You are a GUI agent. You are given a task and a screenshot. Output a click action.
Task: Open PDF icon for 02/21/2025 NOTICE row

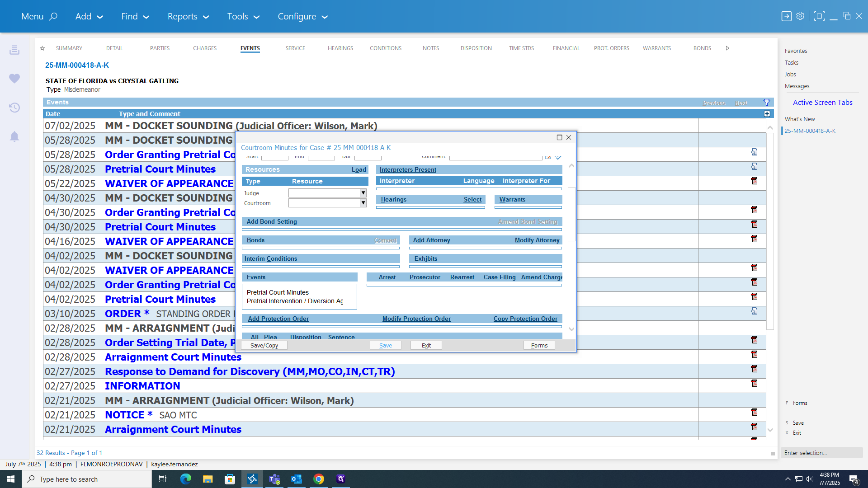pos(754,413)
